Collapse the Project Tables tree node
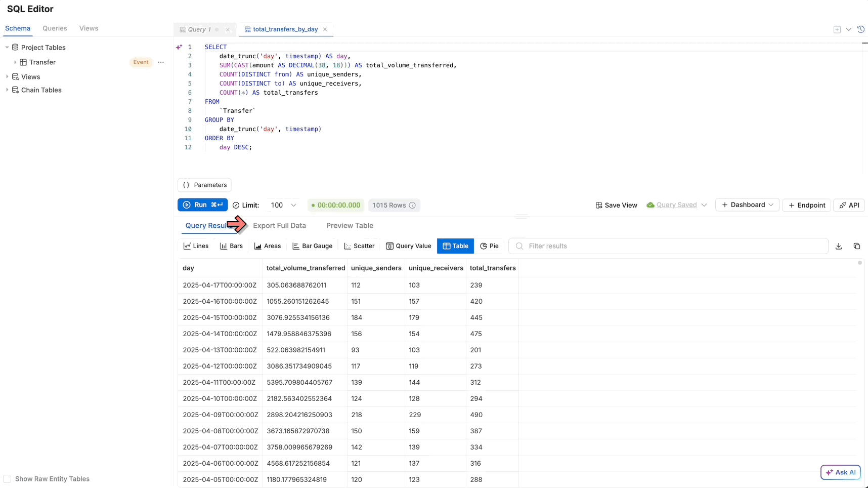The image size is (868, 488). point(7,48)
